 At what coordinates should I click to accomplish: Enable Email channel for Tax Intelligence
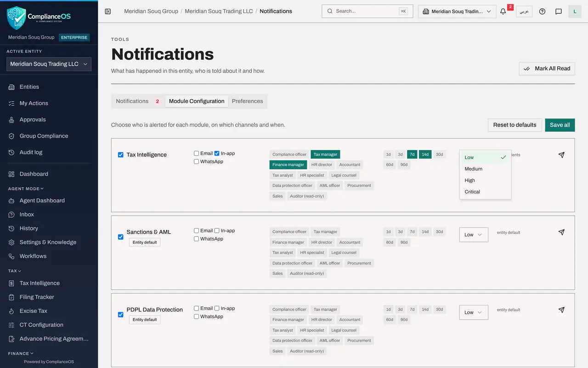(x=197, y=154)
